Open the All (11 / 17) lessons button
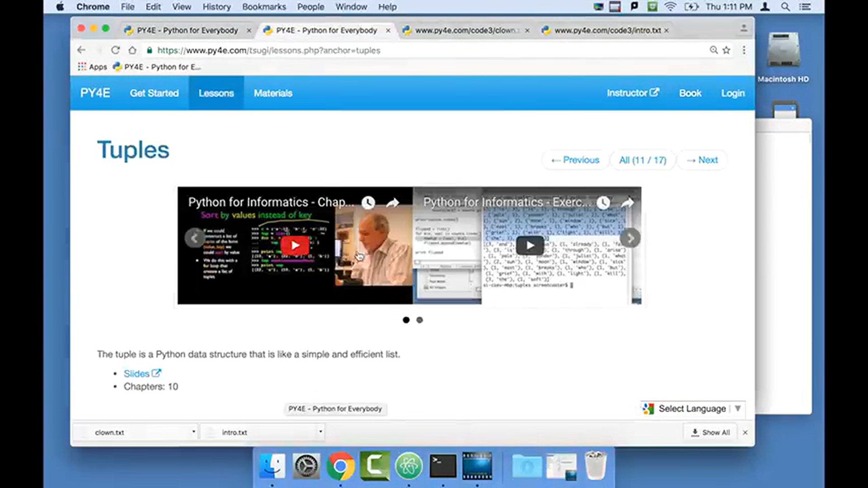Screen dimensions: 868x488 (642, 160)
